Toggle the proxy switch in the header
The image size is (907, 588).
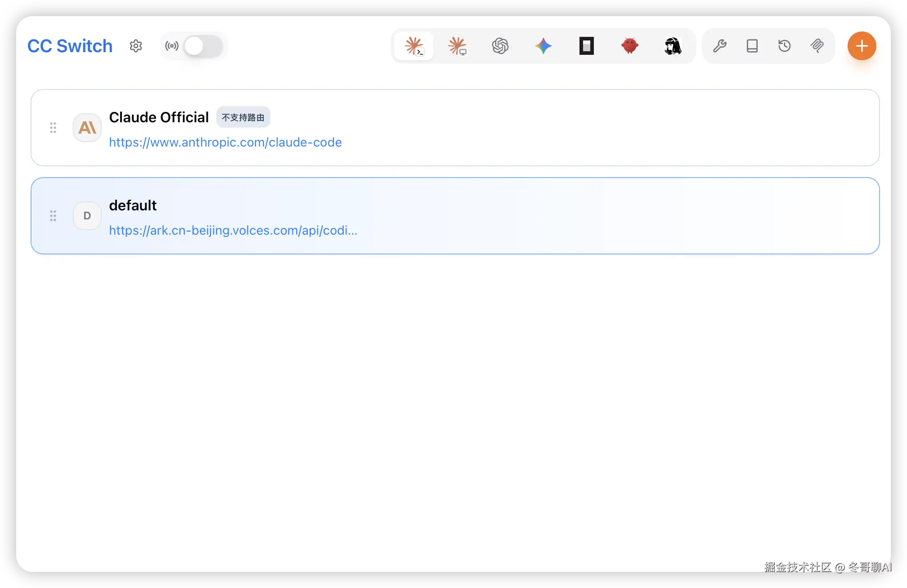click(203, 46)
